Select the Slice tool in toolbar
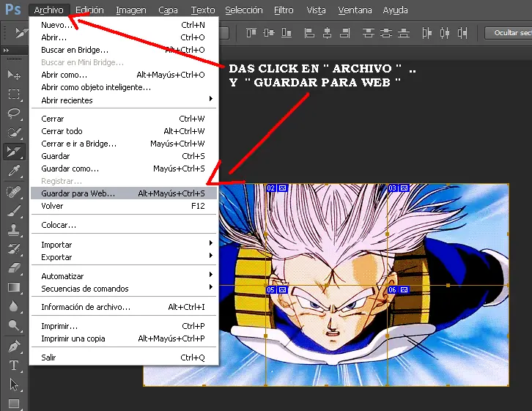Screen dimensions: 532x411 (x=14, y=152)
